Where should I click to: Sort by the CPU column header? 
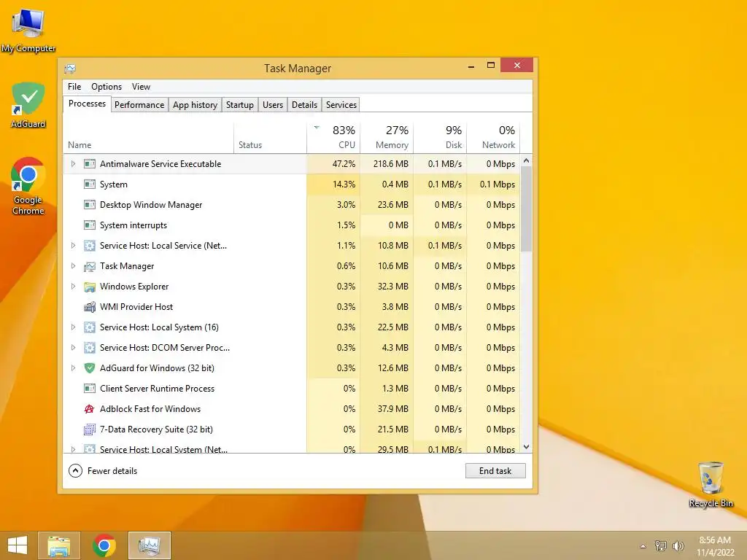[x=333, y=138]
